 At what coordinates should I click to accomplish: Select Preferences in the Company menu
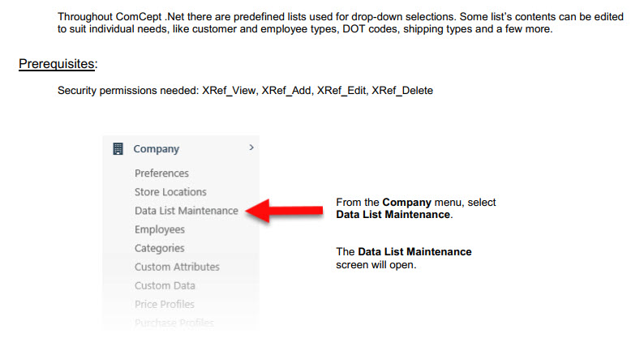pyautogui.click(x=161, y=173)
